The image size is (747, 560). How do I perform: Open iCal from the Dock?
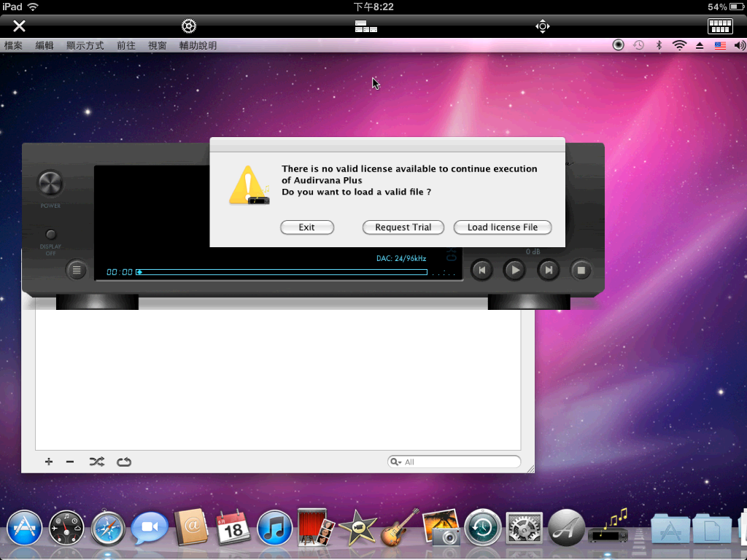233,527
